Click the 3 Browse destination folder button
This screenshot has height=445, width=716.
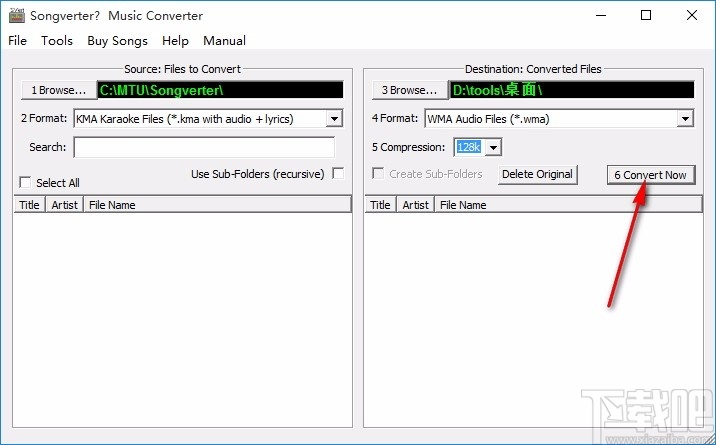[x=410, y=90]
